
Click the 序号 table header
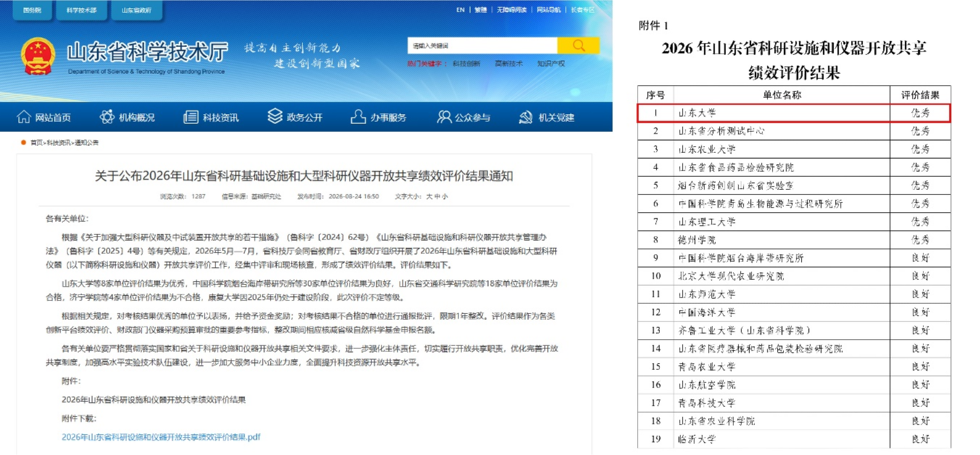pos(656,95)
